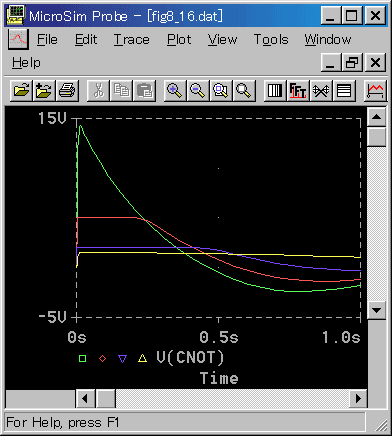Open the Trace menu
Screen dimensions: 392x436
[x=132, y=40]
